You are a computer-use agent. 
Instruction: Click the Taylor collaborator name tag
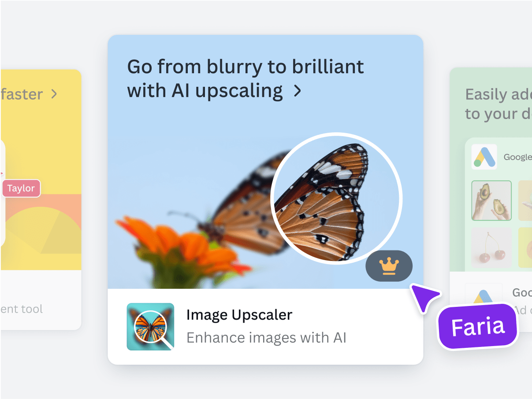coord(21,188)
